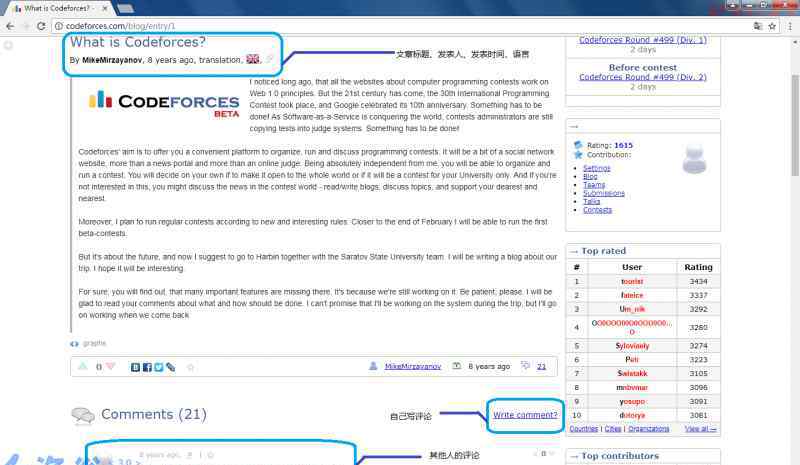Click the address bar URL field
The height and width of the screenshot is (465, 800).
coord(403,26)
